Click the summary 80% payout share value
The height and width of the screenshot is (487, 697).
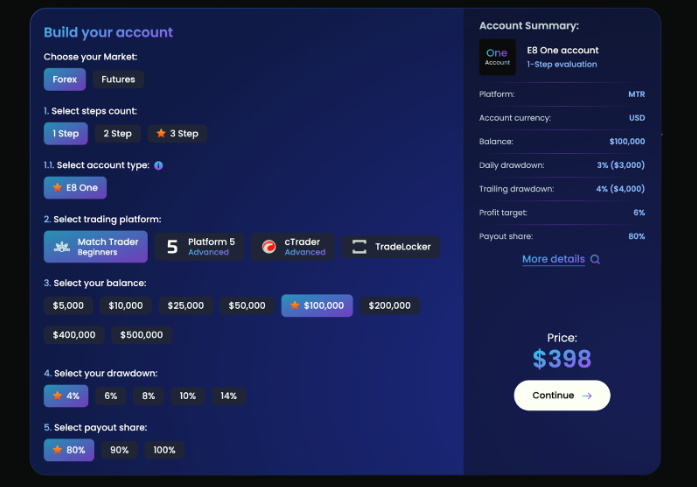(x=637, y=236)
